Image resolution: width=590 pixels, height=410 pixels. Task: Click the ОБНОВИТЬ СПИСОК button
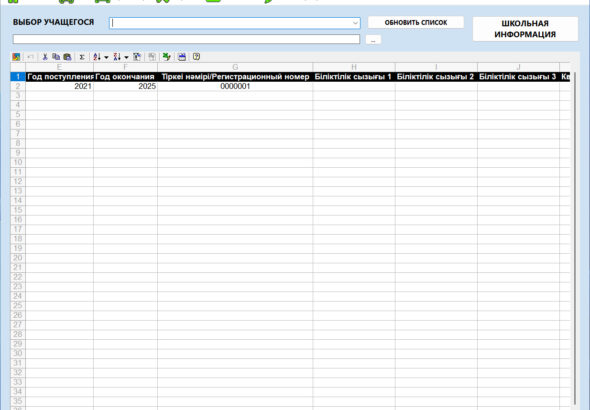(x=416, y=22)
